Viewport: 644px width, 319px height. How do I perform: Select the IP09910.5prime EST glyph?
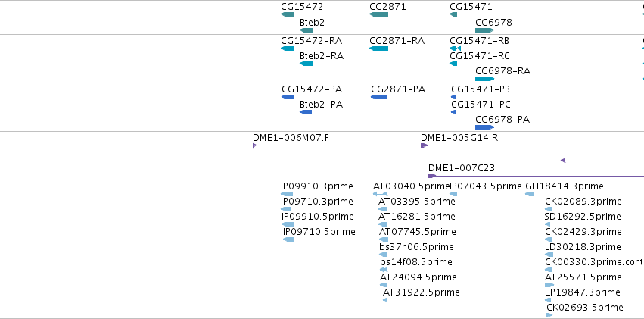(x=288, y=224)
